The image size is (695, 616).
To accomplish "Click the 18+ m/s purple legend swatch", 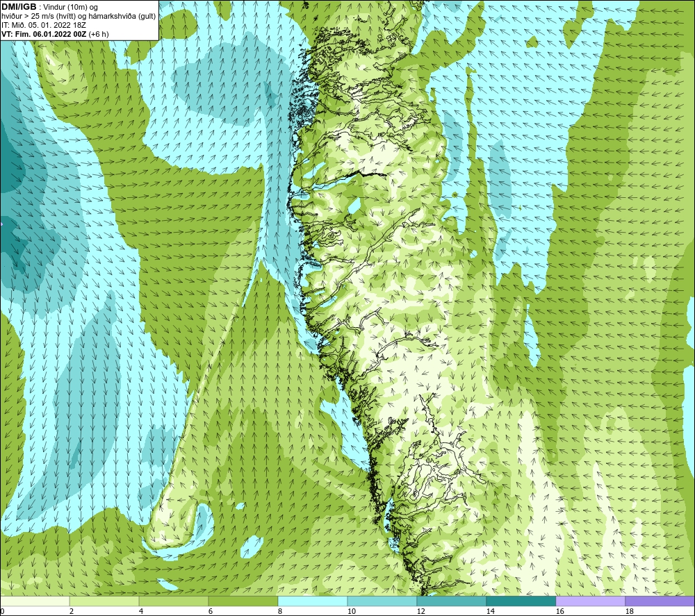I will 660,601.
